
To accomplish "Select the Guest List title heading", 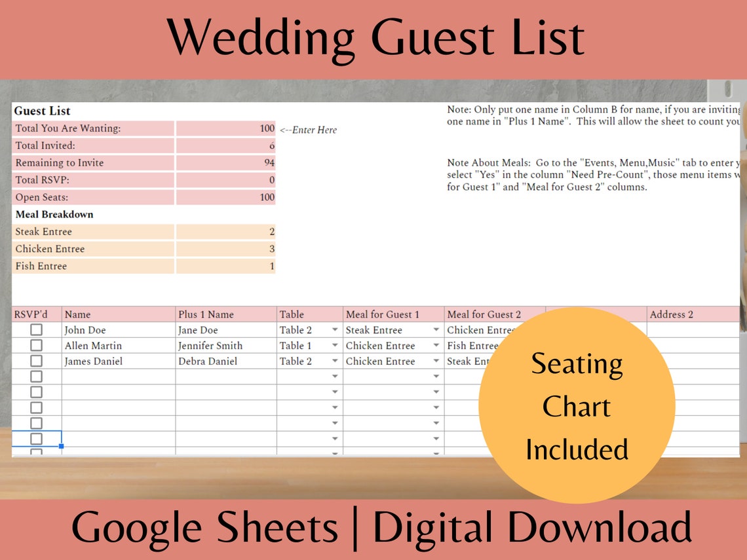I will [x=42, y=111].
